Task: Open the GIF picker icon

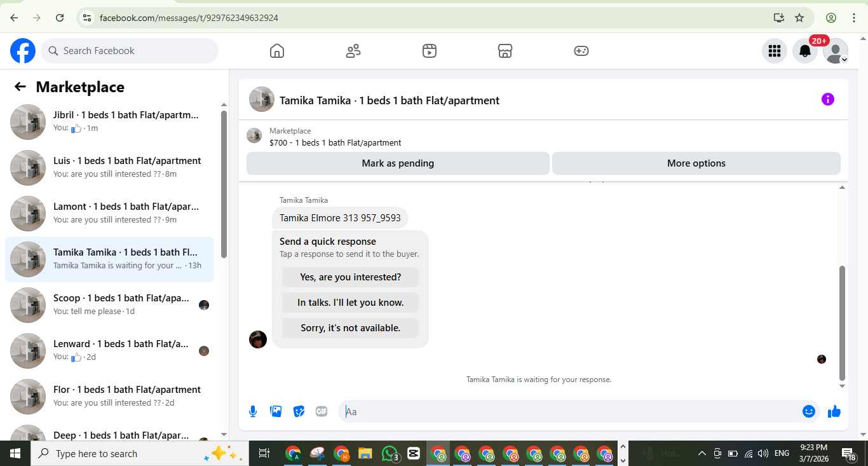Action: [322, 411]
